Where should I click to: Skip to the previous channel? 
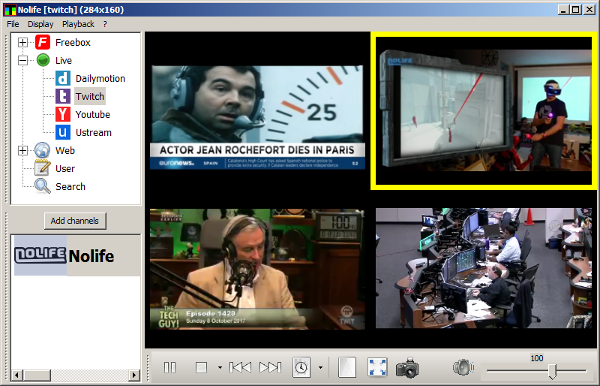pos(240,368)
